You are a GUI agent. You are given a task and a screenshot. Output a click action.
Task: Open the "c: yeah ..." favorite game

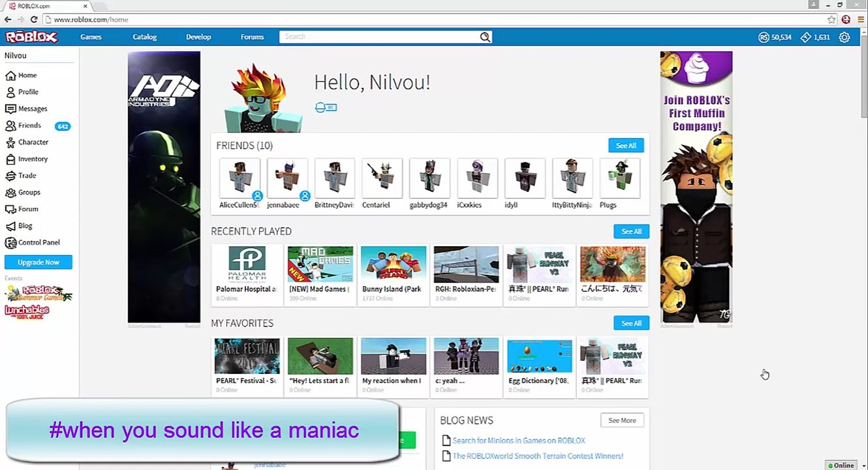pyautogui.click(x=467, y=366)
